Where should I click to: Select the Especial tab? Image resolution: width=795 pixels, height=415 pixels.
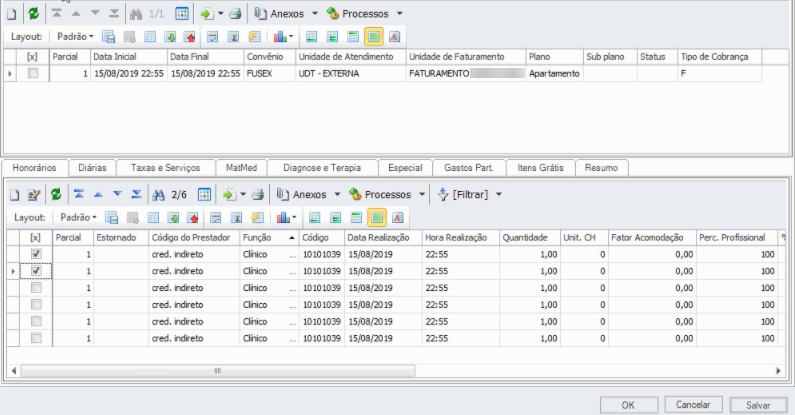(x=405, y=168)
